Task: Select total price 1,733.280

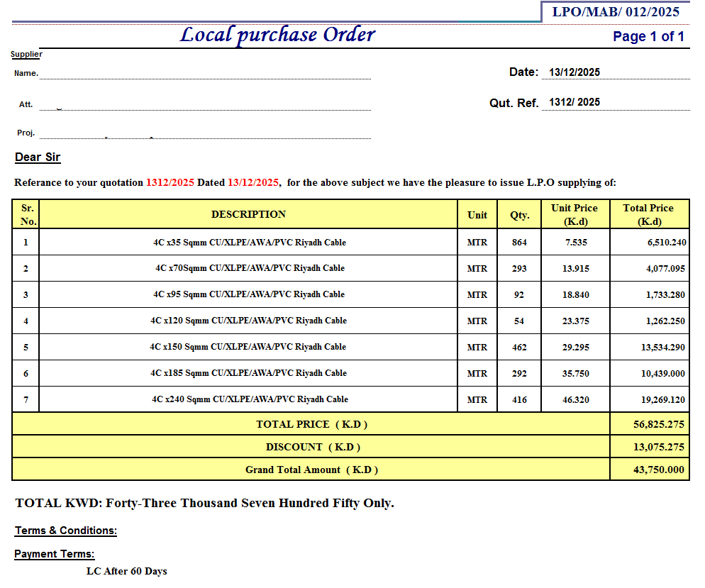Action: (665, 295)
